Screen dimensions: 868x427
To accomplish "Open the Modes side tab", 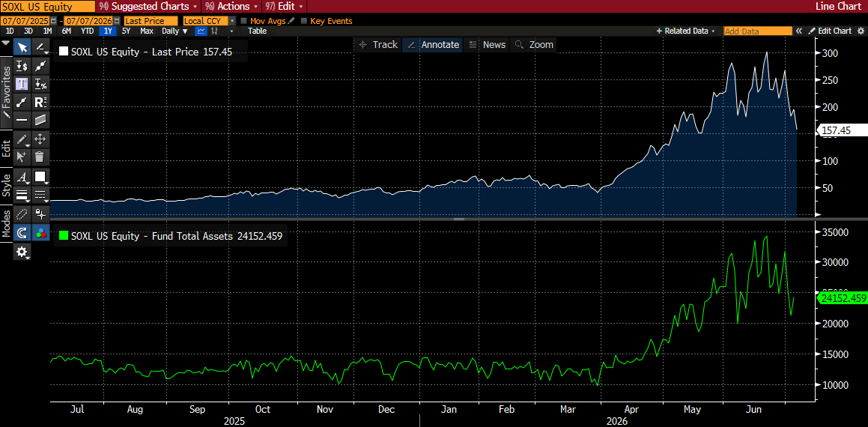I will point(6,222).
